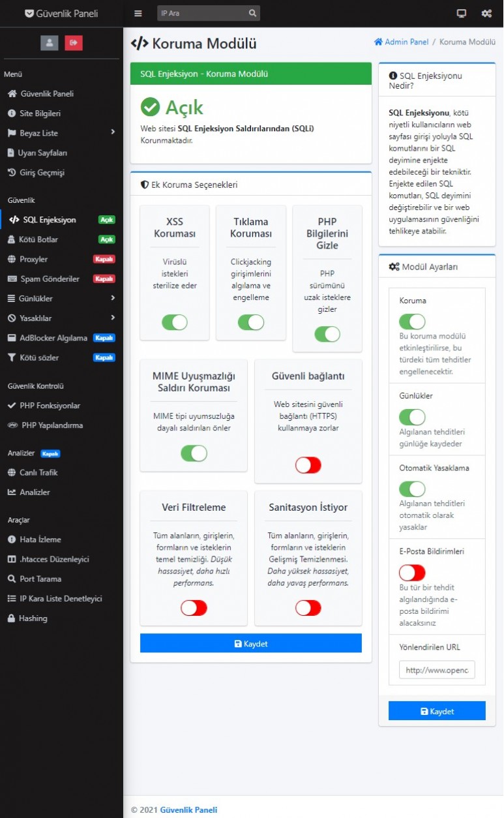Screen dimensions: 504x818
Task: Disable the Otomatik Yasaklama switch
Action: (x=412, y=489)
